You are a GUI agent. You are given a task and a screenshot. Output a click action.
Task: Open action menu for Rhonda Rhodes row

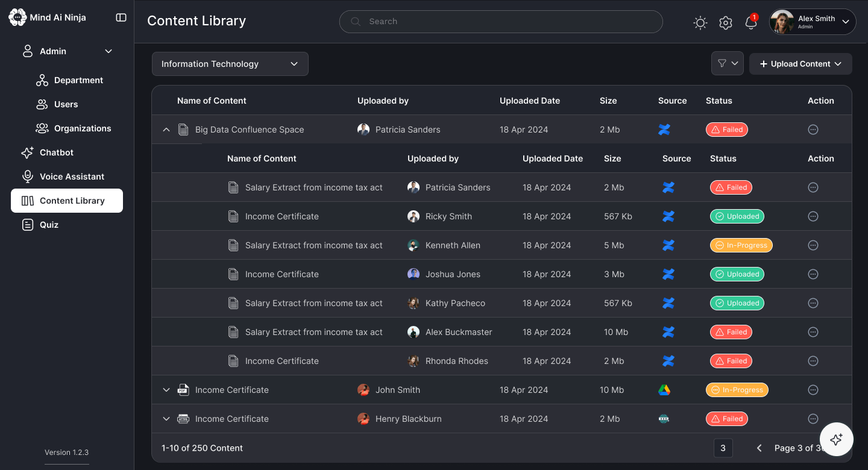point(813,361)
